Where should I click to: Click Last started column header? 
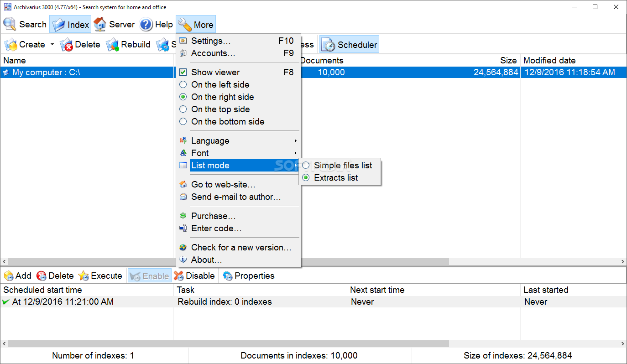[546, 290]
